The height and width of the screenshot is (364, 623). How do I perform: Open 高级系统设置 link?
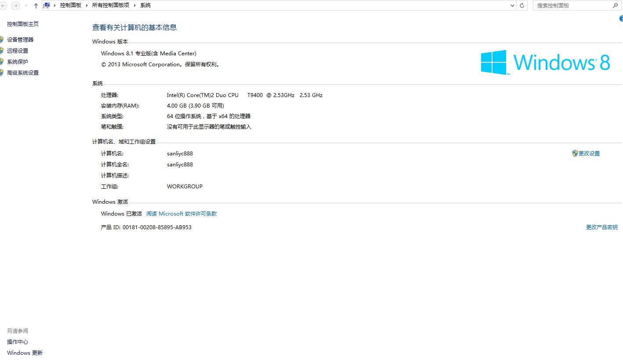(x=23, y=73)
